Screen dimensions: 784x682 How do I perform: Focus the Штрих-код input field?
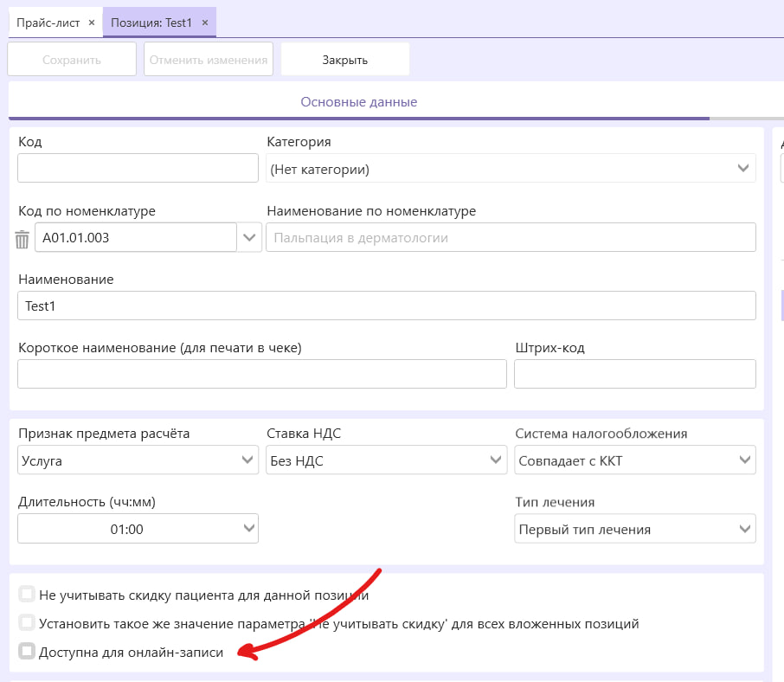(x=635, y=374)
